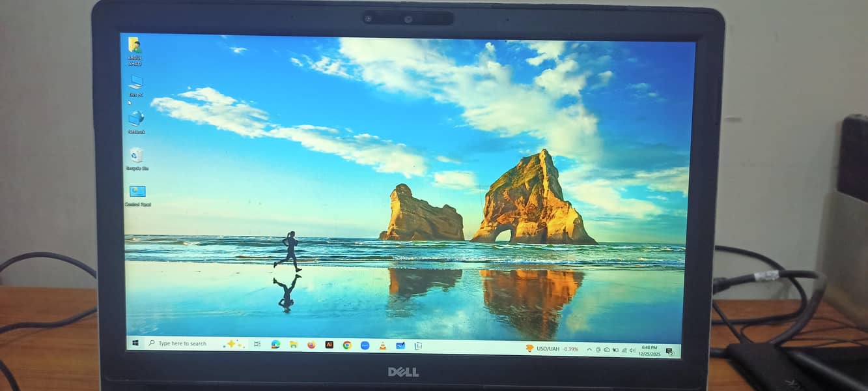
Task: Start VLC media player from the taskbar
Action: coord(383,343)
